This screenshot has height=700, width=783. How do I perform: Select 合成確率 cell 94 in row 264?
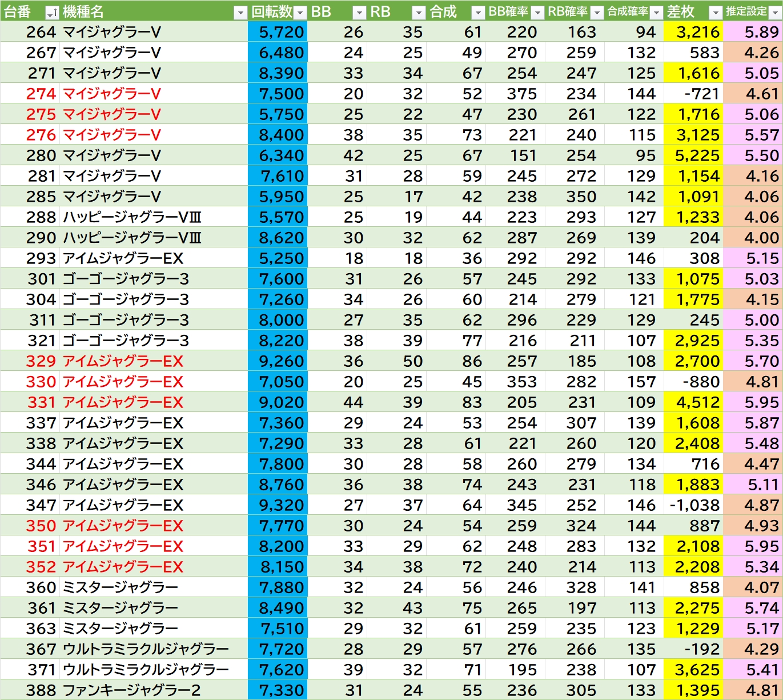tap(634, 32)
